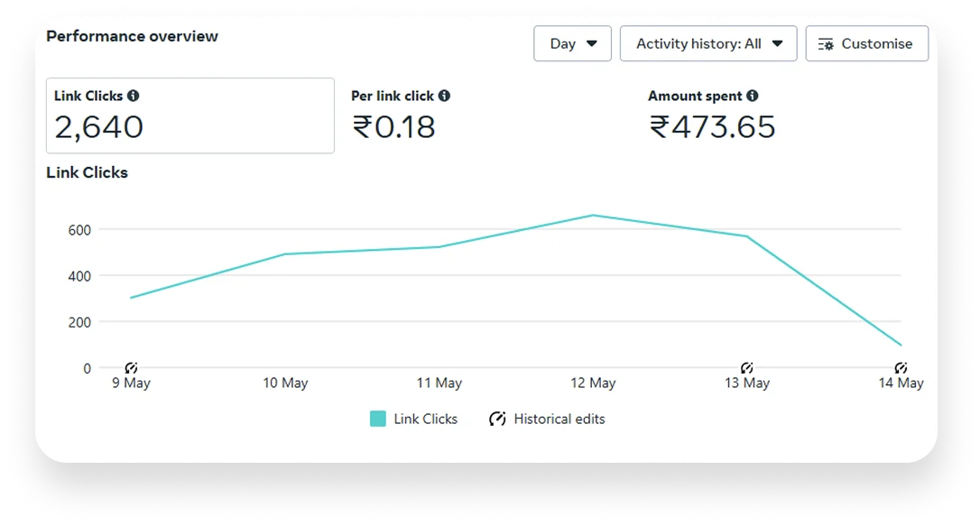The height and width of the screenshot is (525, 980).
Task: Click the arrow on the Day dropdown
Action: pos(592,43)
